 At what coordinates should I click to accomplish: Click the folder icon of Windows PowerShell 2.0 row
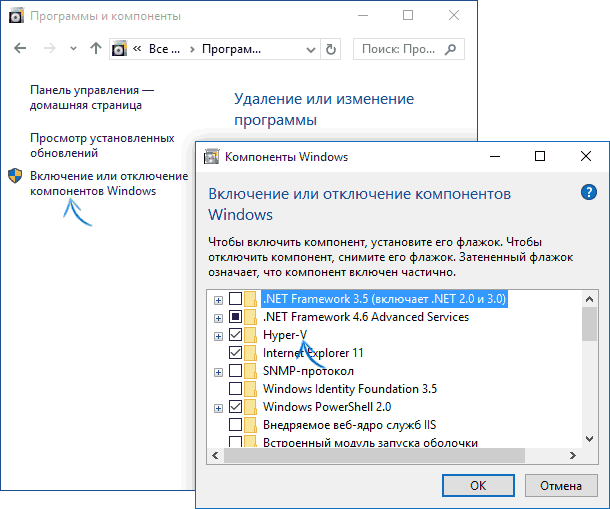[x=251, y=407]
